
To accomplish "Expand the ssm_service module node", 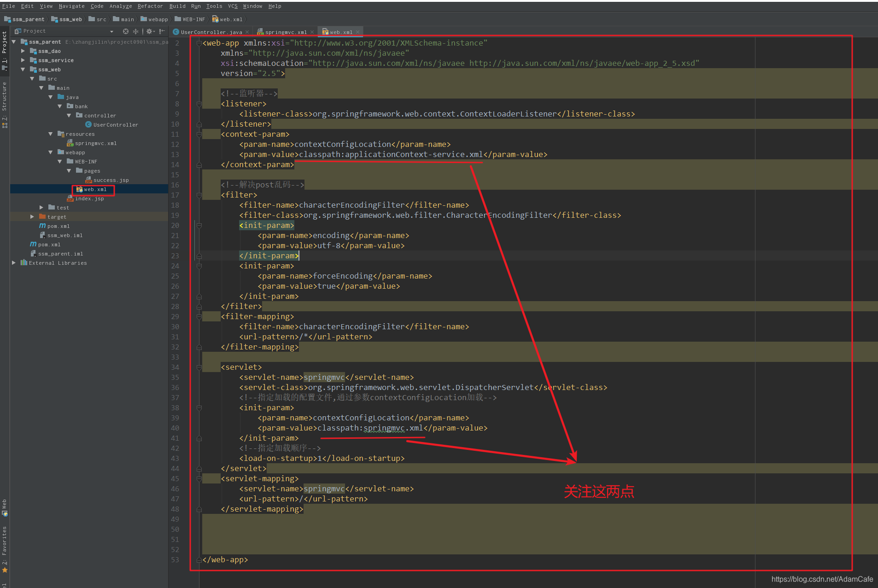I will tap(23, 60).
